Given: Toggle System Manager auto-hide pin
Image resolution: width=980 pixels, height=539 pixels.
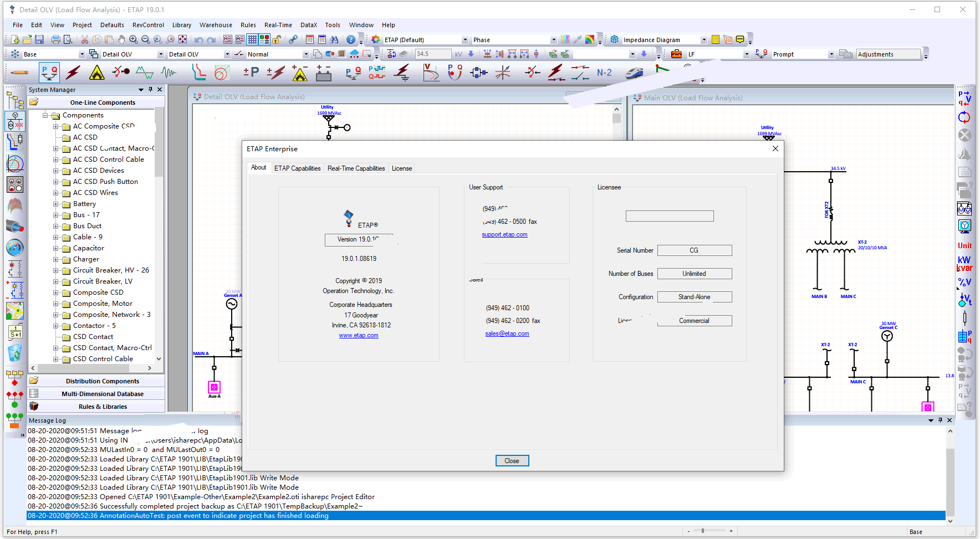Looking at the screenshot, I should pyautogui.click(x=150, y=89).
